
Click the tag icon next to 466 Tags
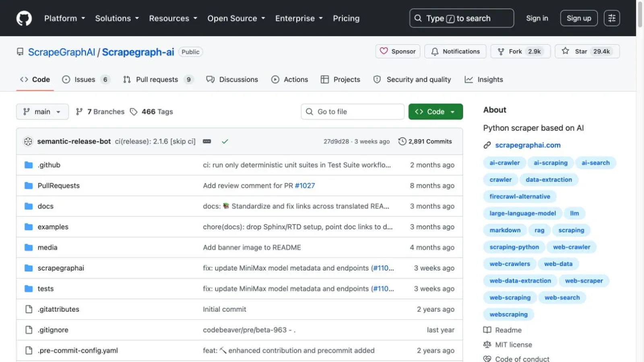pos(134,111)
